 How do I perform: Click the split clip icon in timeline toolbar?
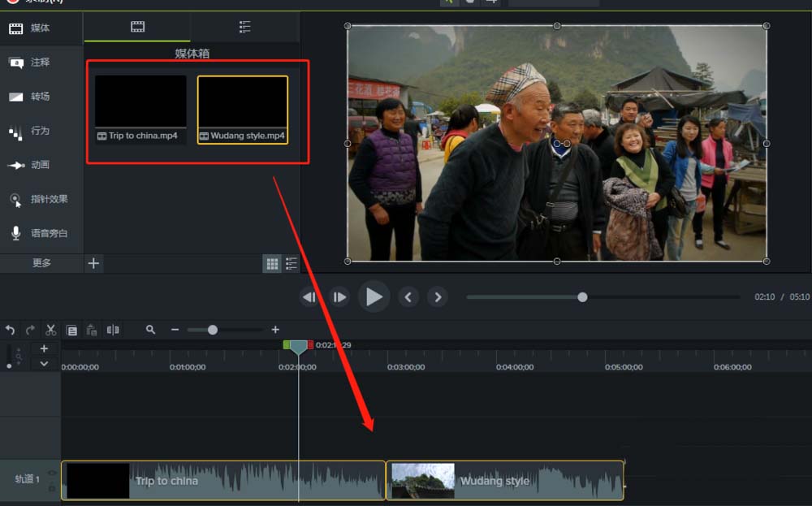pos(113,330)
